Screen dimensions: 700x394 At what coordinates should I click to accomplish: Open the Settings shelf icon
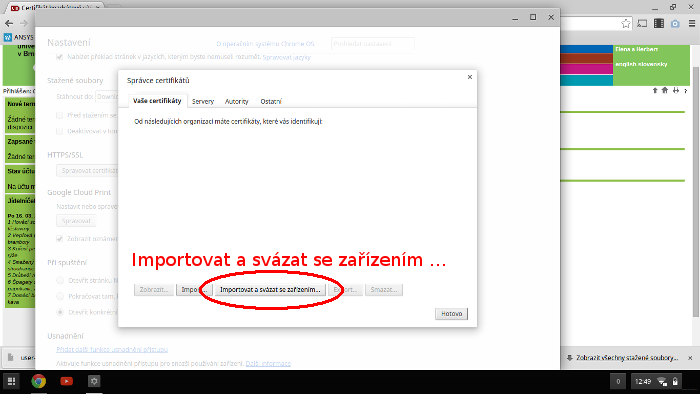pyautogui.click(x=94, y=381)
